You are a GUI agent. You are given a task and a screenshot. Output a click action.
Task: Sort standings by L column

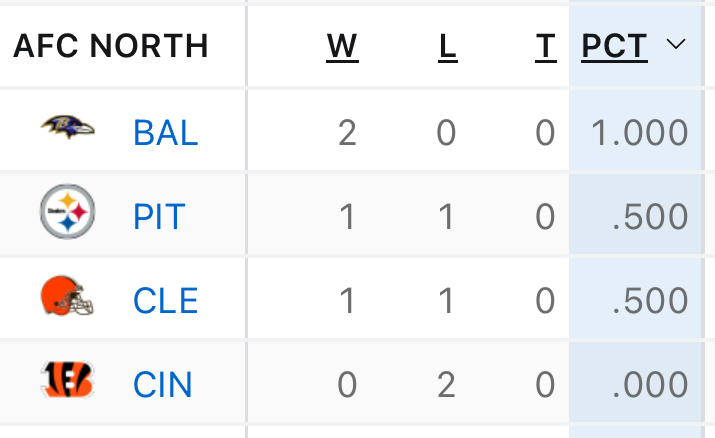coord(447,46)
